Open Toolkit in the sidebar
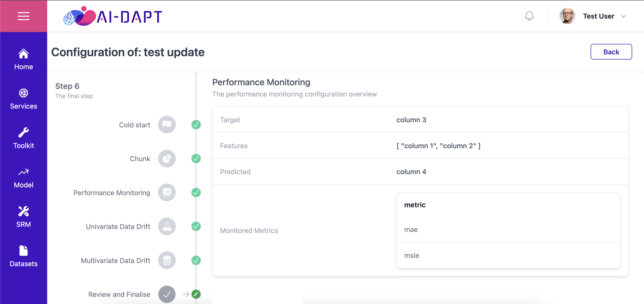Viewport: 644px width, 304px height. click(23, 138)
